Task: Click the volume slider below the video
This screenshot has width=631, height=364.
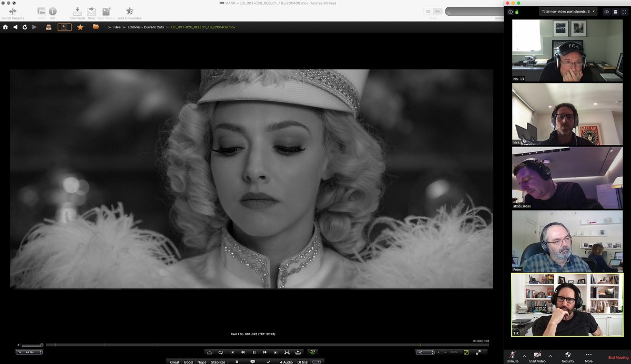Action: click(x=33, y=345)
